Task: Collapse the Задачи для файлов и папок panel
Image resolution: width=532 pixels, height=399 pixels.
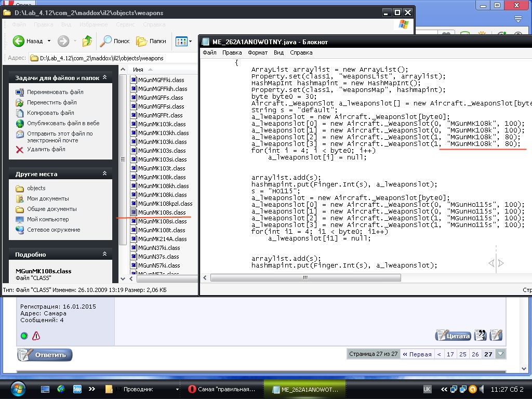Action: (104, 77)
